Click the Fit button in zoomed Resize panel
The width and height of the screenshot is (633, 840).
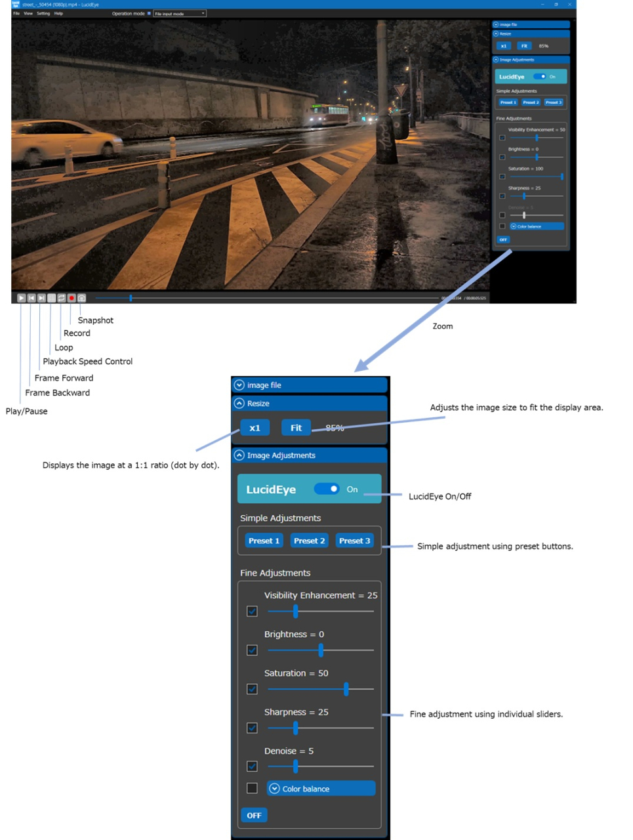(x=296, y=428)
